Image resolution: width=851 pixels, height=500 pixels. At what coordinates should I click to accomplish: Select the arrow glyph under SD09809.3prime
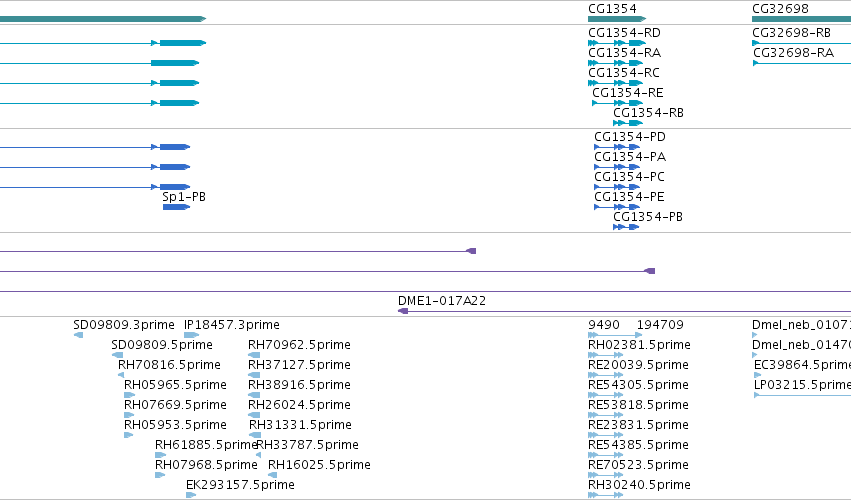pos(78,335)
